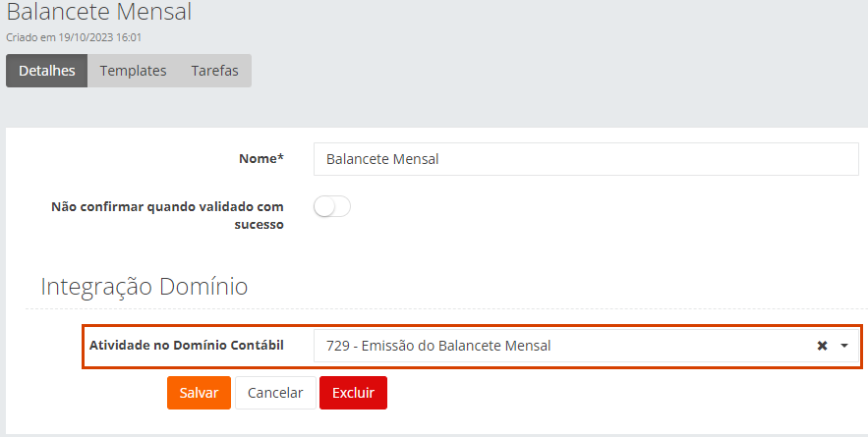The height and width of the screenshot is (437, 868).
Task: Expand the Atividade dropdown arrow
Action: (844, 346)
